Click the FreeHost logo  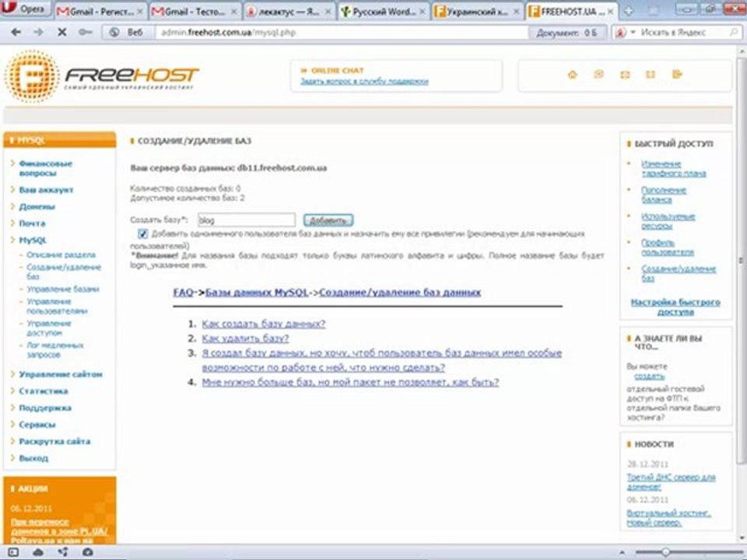[x=101, y=76]
